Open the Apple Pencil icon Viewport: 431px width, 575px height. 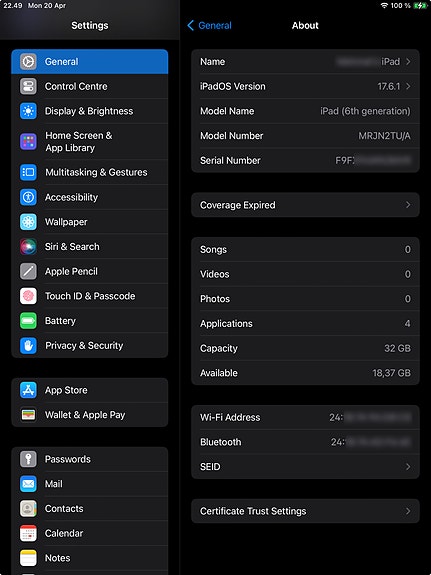[28, 271]
